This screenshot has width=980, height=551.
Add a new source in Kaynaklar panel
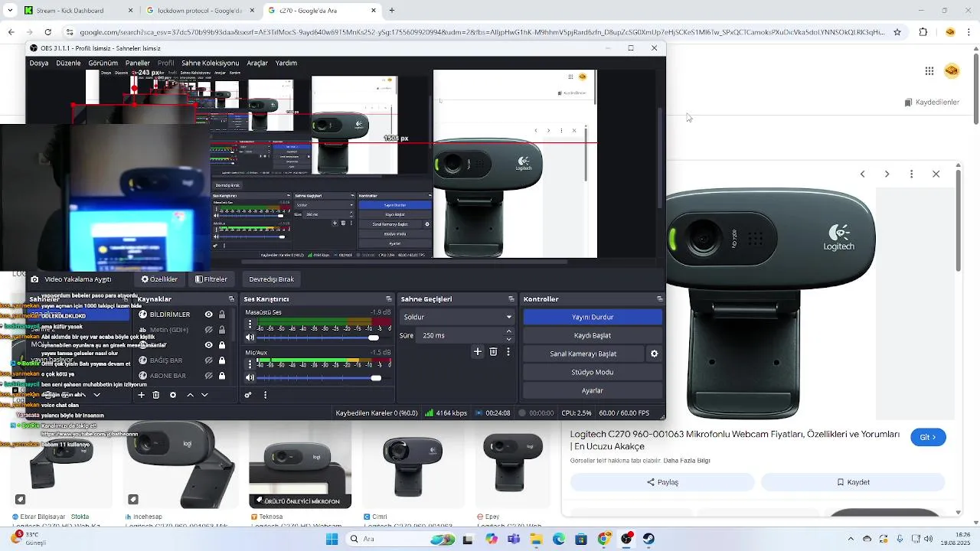pos(141,395)
